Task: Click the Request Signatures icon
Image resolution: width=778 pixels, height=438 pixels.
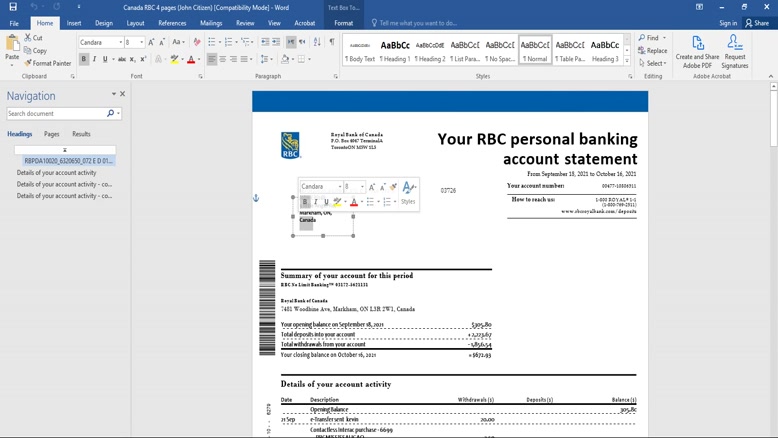Action: click(734, 51)
